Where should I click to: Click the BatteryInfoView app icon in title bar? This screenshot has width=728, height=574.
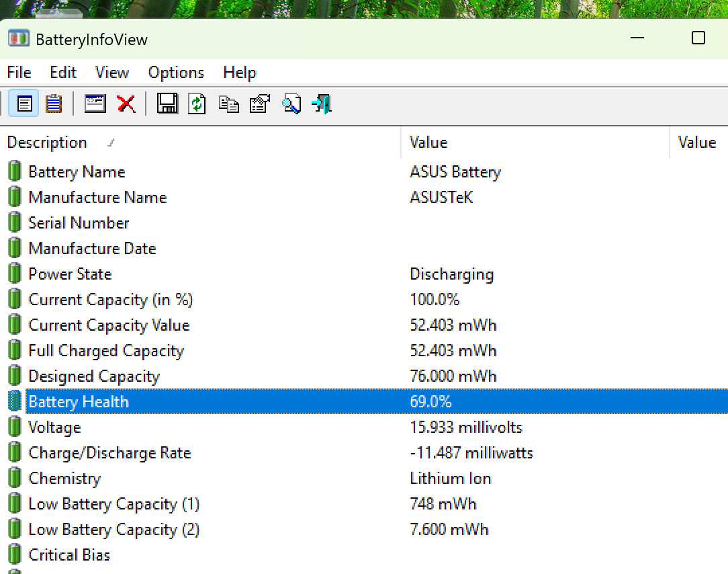tap(19, 38)
